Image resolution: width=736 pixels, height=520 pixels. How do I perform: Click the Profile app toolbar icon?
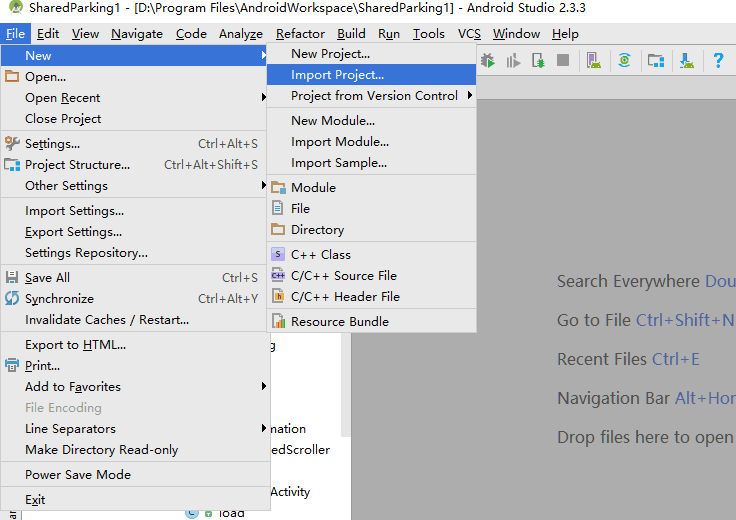pyautogui.click(x=513, y=61)
